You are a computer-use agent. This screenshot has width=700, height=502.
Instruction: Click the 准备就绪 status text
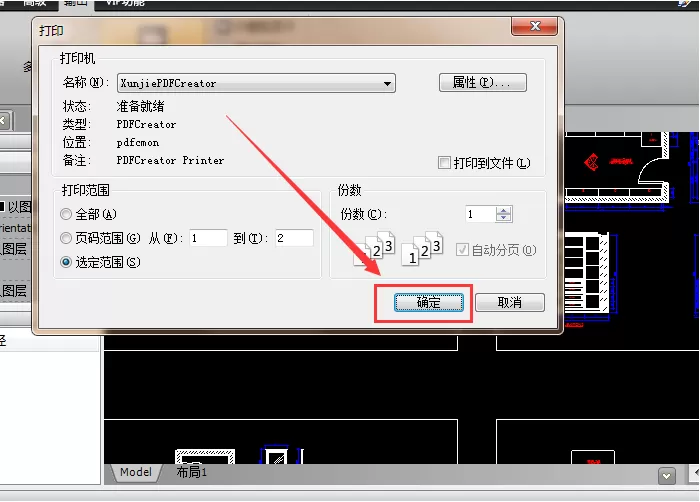(140, 106)
